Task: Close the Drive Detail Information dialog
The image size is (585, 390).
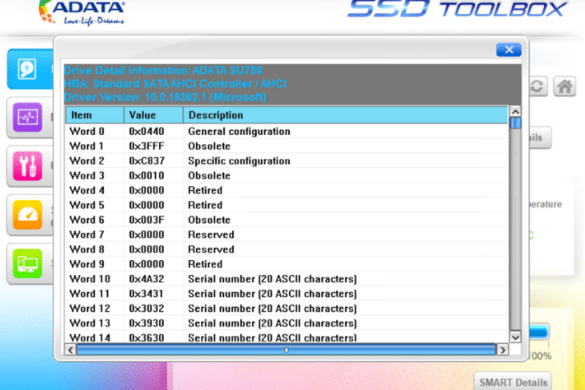Action: 509,50
